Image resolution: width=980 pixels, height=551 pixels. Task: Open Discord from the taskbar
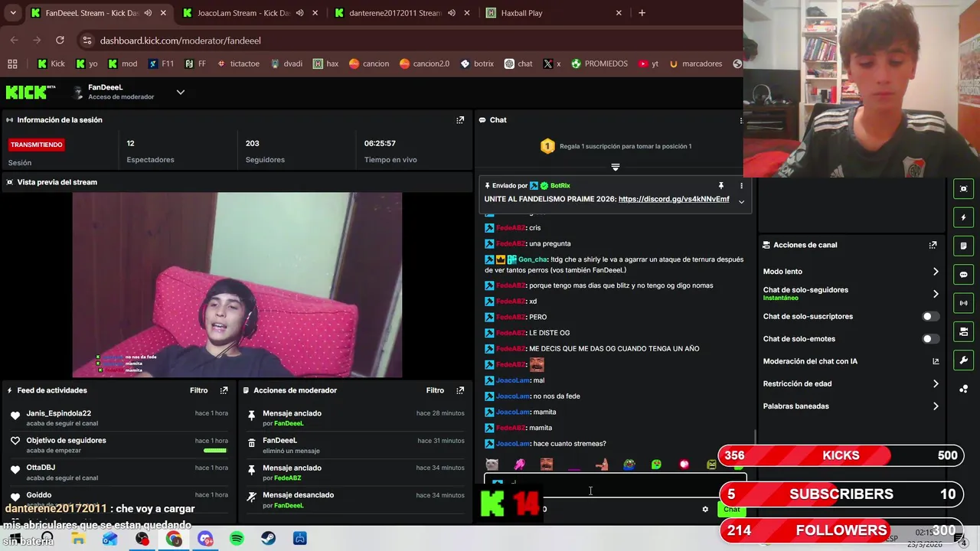pyautogui.click(x=205, y=539)
